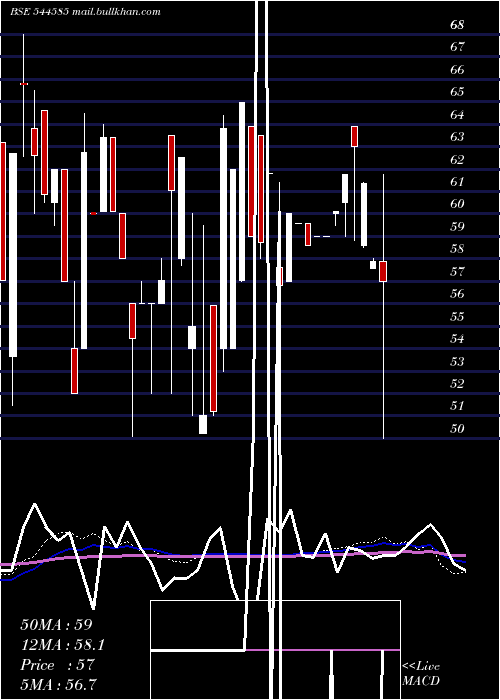Click the 58 price axis label
The image size is (500, 700).
coord(457,249)
